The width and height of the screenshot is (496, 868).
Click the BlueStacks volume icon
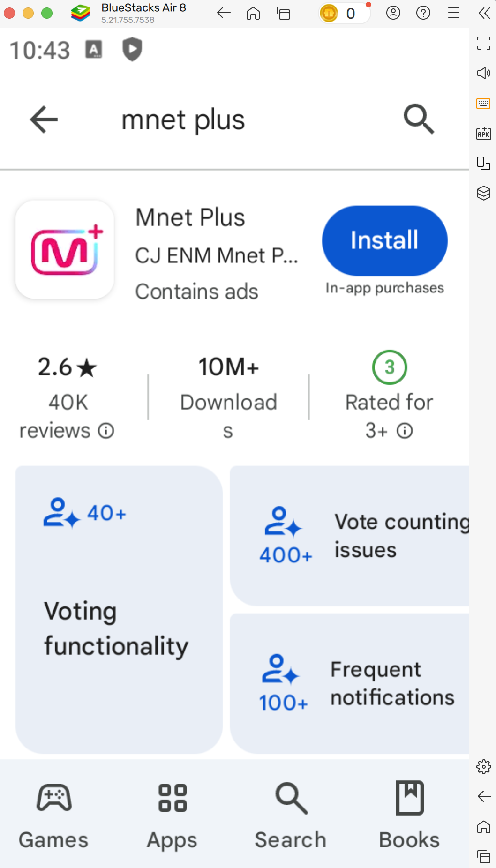(484, 73)
